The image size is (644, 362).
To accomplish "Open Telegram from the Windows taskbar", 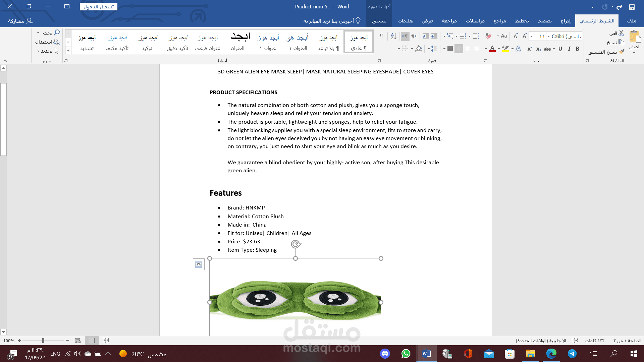I will [x=572, y=354].
